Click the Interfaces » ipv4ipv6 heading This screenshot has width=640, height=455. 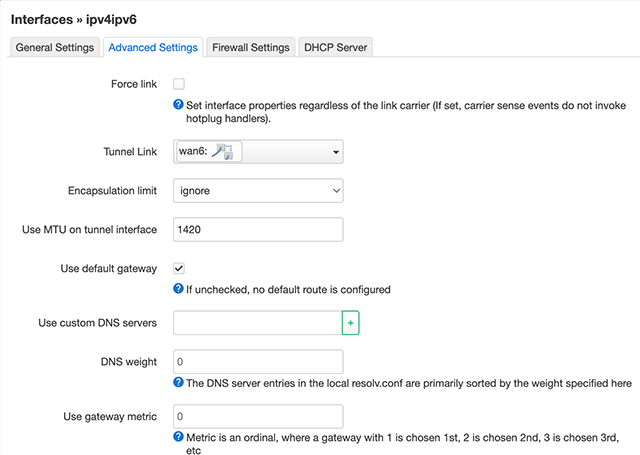(74, 20)
